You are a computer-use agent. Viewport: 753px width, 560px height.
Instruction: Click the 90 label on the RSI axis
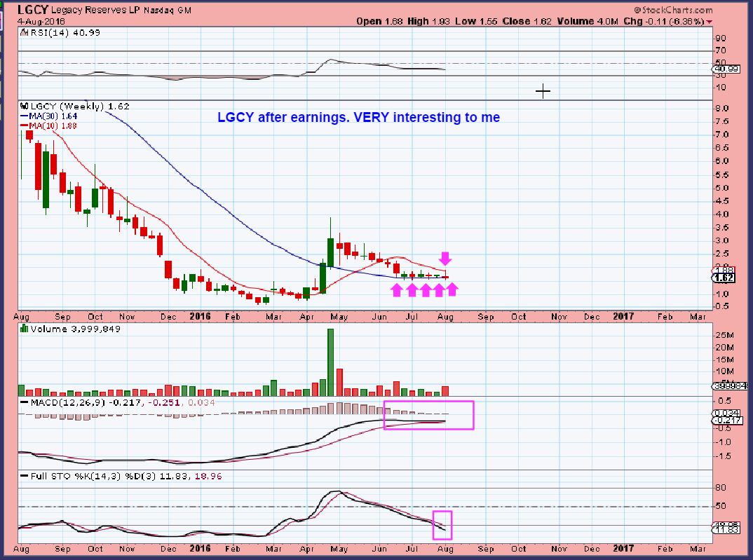[x=720, y=39]
